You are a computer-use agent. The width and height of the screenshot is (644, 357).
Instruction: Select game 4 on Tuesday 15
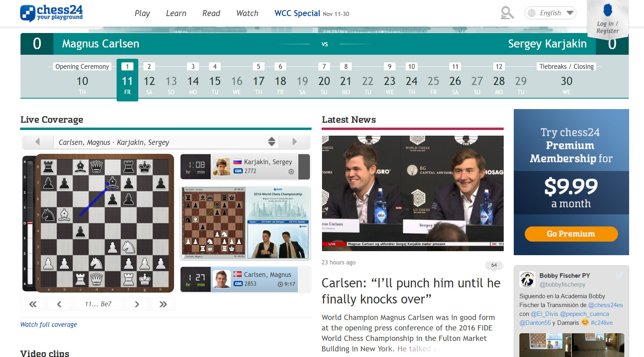point(215,80)
